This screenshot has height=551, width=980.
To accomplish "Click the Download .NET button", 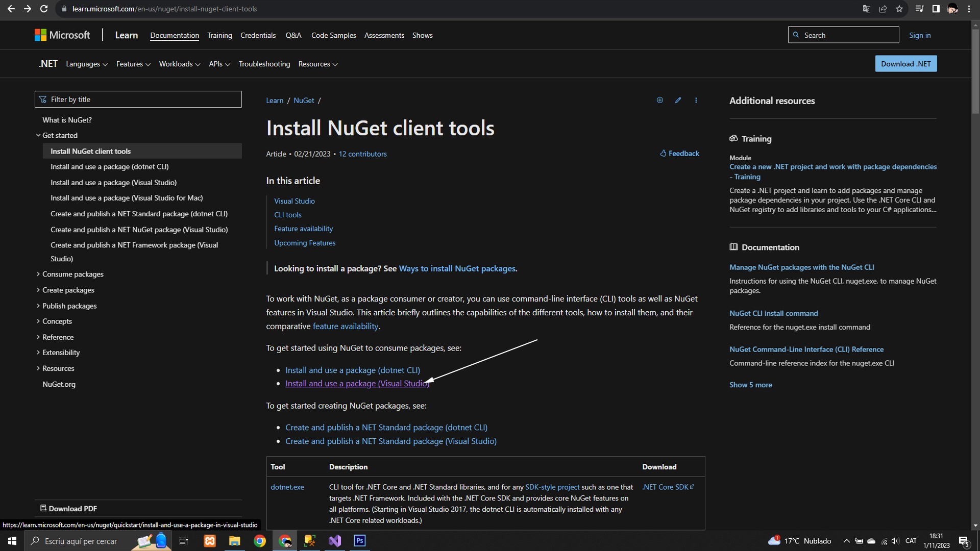I will click(x=905, y=64).
